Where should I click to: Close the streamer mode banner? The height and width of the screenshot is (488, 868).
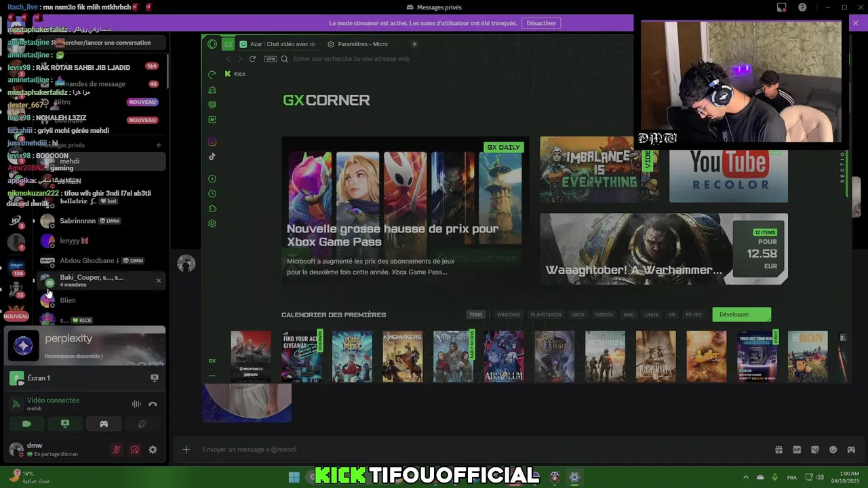(856, 23)
